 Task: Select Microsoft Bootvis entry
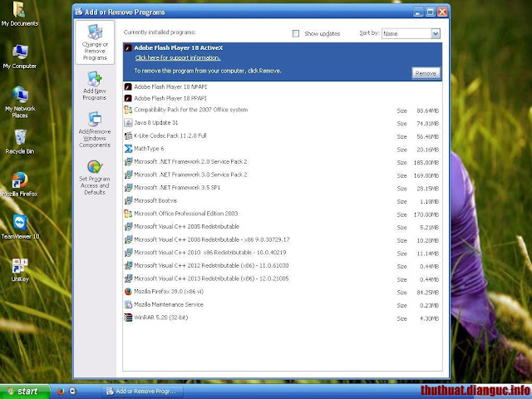283,201
